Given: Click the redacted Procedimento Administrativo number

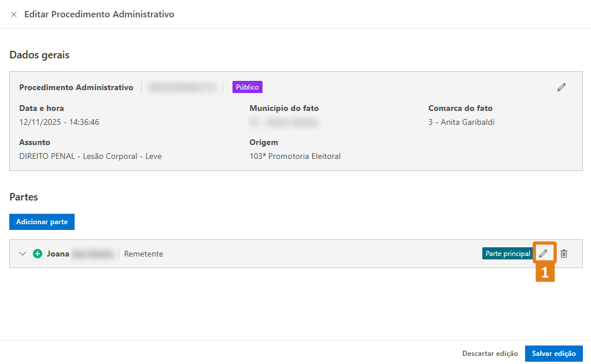Looking at the screenshot, I should 181,87.
